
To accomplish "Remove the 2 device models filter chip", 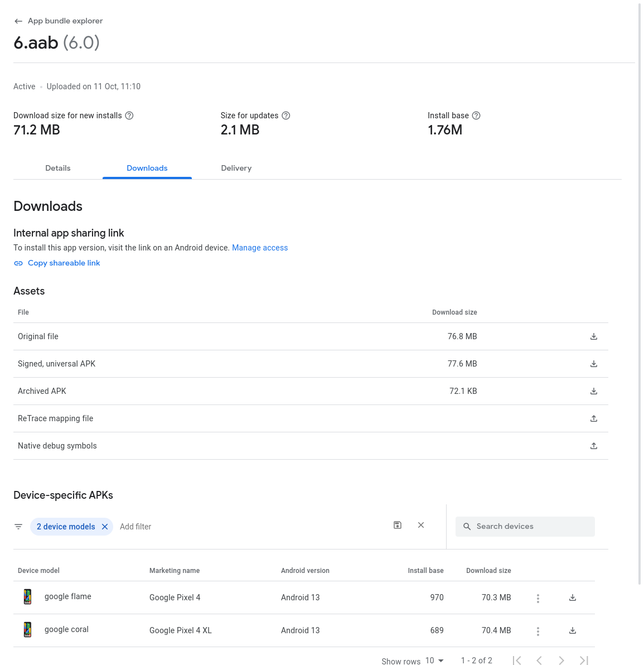I will click(105, 527).
